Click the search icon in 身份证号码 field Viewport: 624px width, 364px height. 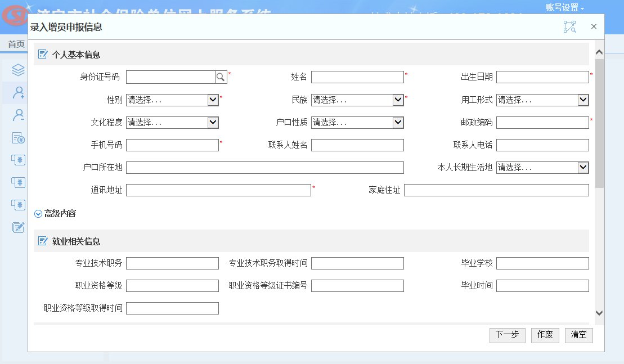pos(221,77)
